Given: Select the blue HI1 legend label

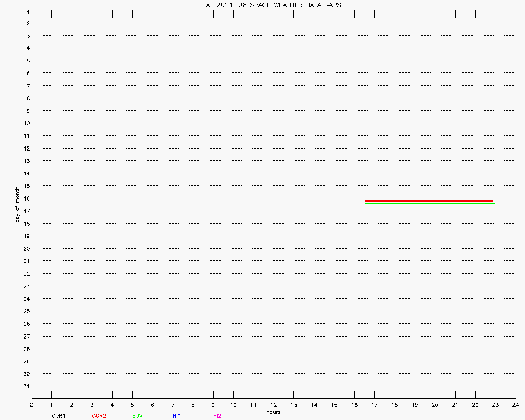Looking at the screenshot, I should [x=176, y=416].
